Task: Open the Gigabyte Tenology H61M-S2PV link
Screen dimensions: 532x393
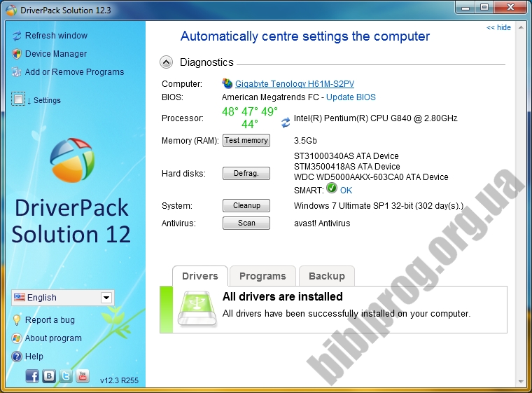Action: coord(295,84)
